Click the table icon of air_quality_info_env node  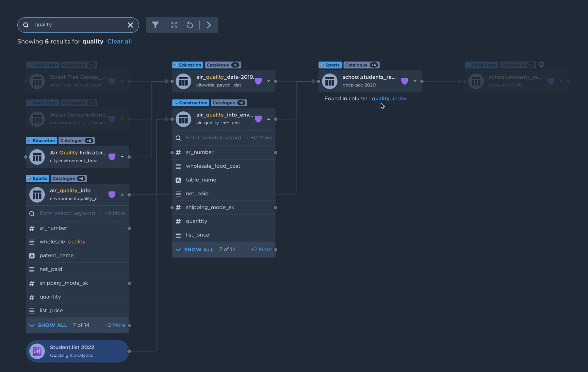(183, 119)
